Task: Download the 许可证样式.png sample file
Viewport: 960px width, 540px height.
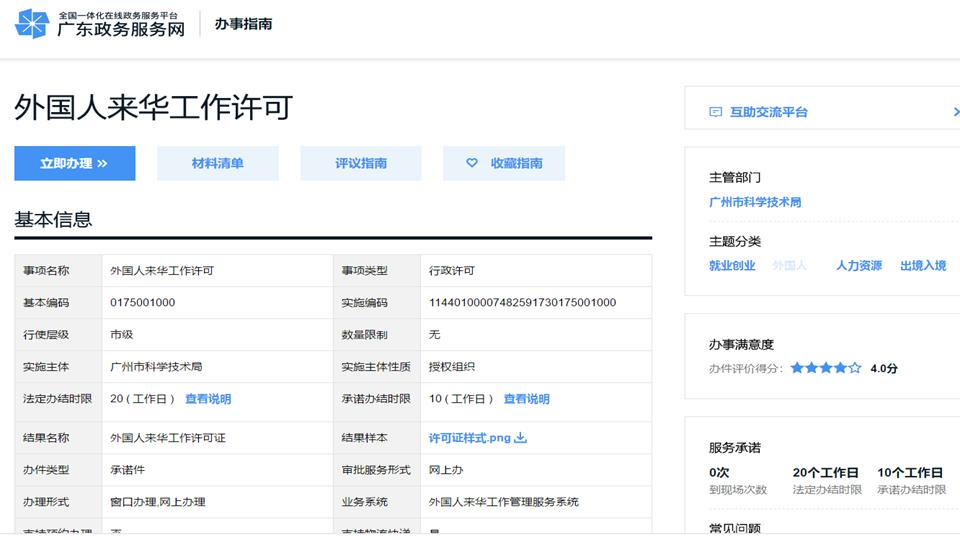Action: pyautogui.click(x=469, y=438)
